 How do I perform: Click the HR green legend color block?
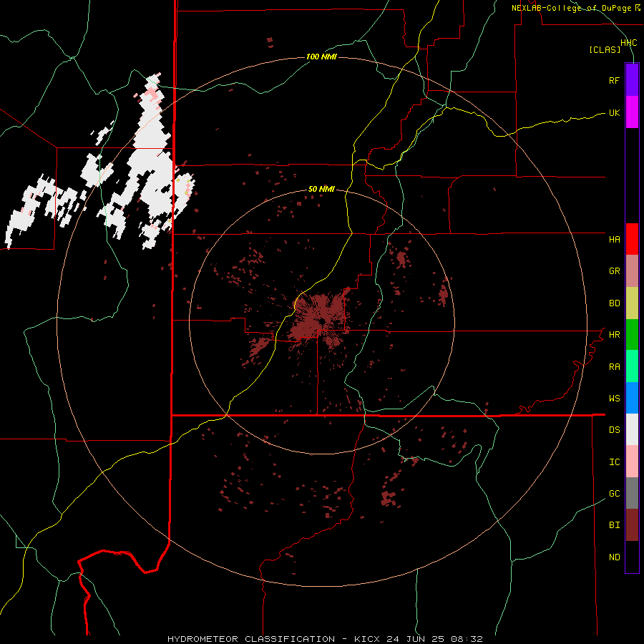(632, 335)
